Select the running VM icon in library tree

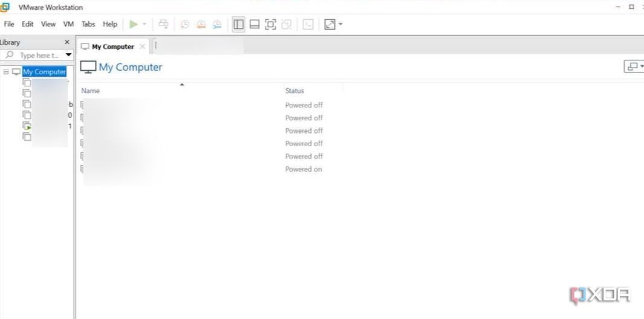pos(27,126)
